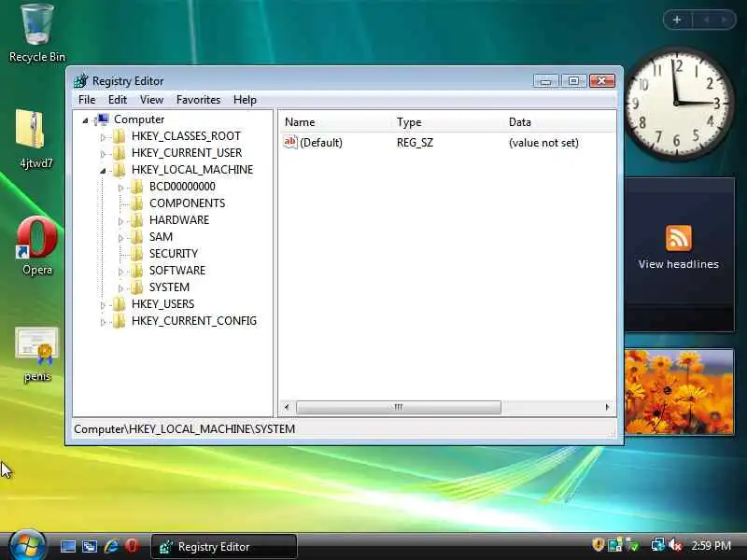Click the (Default) string value icon

tap(290, 142)
